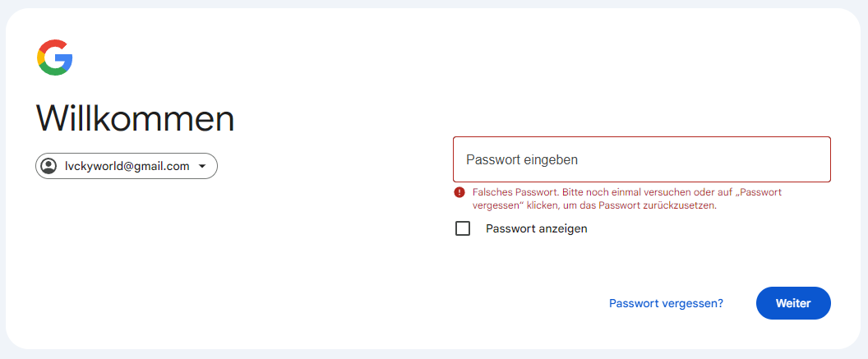Click the Passwort eingeben placeholder text
The width and height of the screenshot is (868, 359).
click(x=522, y=159)
